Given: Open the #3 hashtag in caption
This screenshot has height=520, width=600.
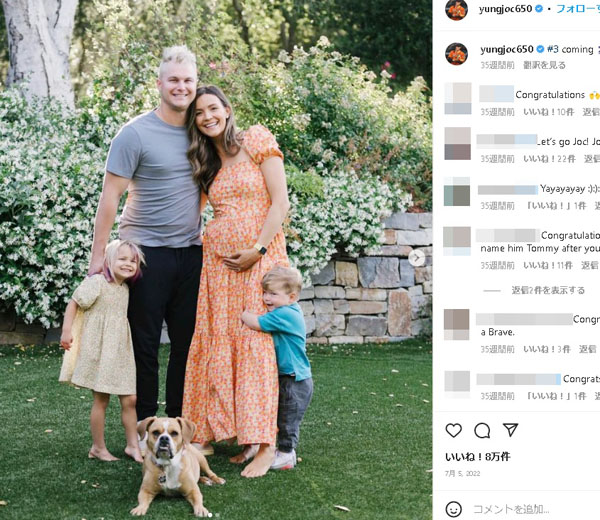Looking at the screenshot, I should tap(553, 49).
